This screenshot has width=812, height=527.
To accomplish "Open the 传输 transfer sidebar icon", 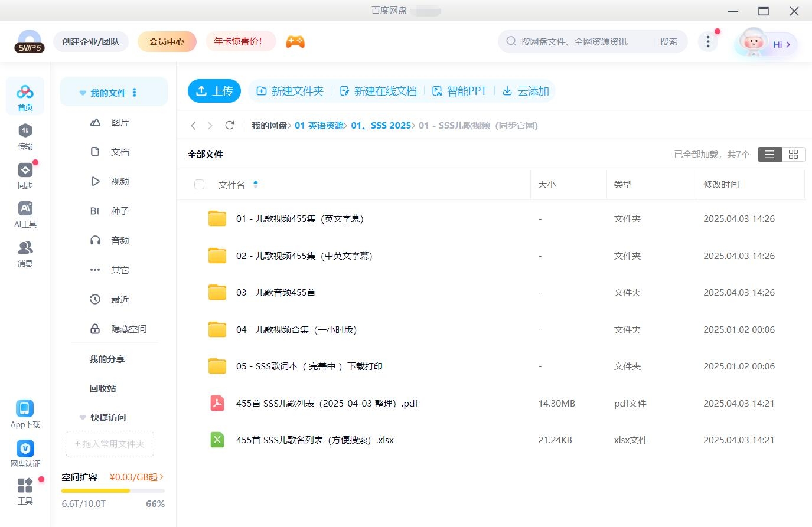I will point(25,136).
